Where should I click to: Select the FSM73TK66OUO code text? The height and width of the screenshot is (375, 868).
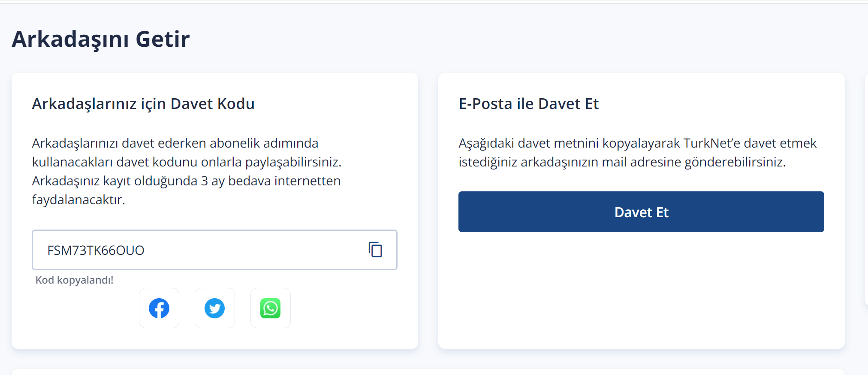click(96, 250)
